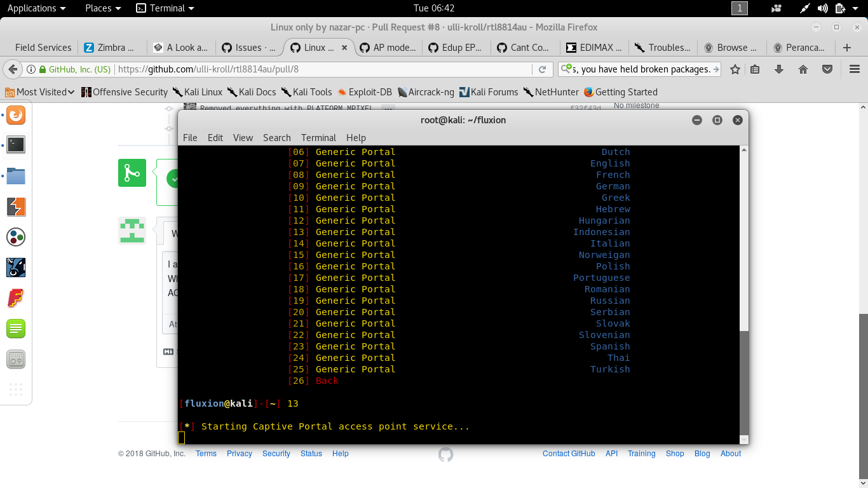The width and height of the screenshot is (868, 488).
Task: Close the active Linux only tab
Action: (344, 48)
